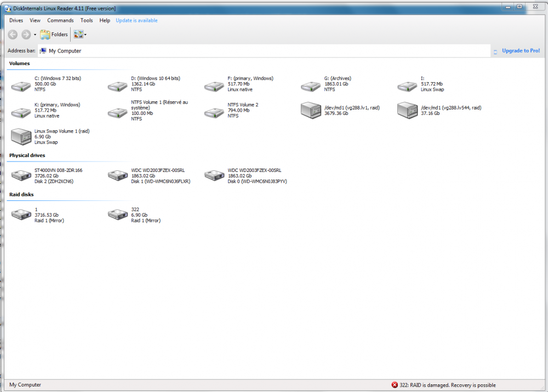Click the '500.00 Gb' size under C: drive
The height and width of the screenshot is (392, 548).
click(45, 84)
